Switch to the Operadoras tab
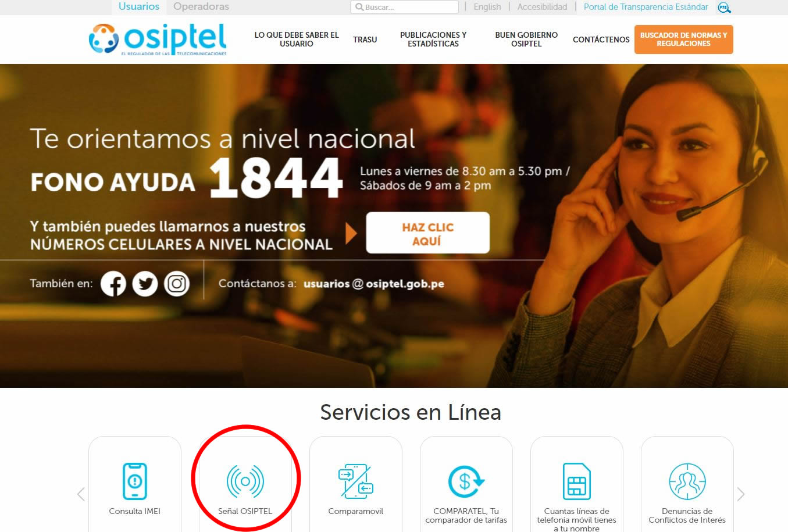 201,7
